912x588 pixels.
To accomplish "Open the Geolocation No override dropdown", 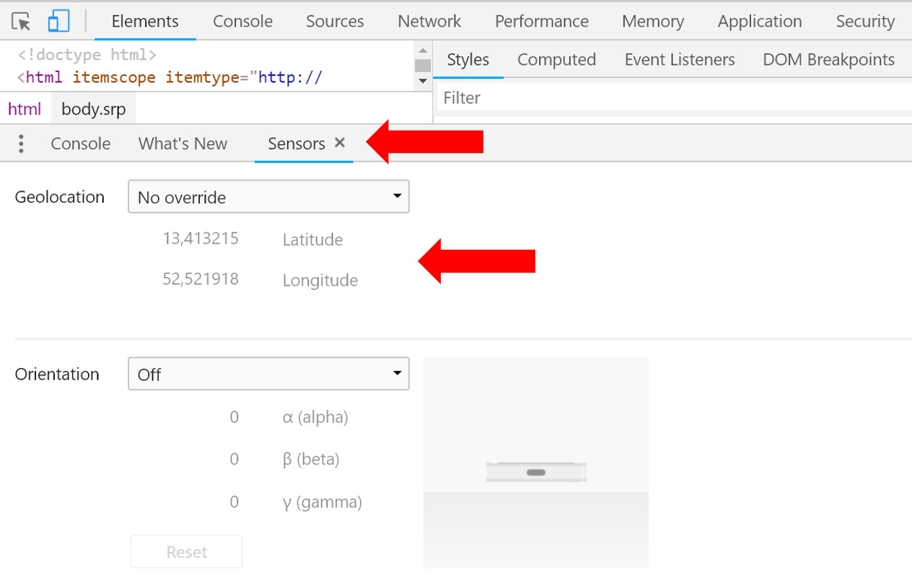I will coord(268,196).
